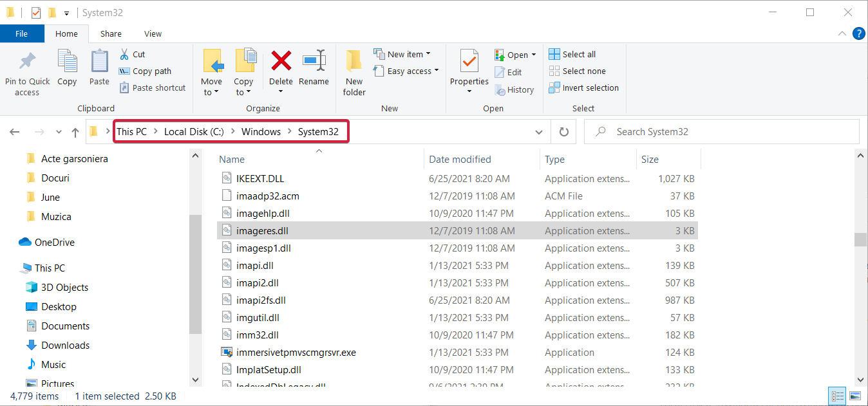
Task: Click the Properties icon in title bar
Action: pos(36,13)
